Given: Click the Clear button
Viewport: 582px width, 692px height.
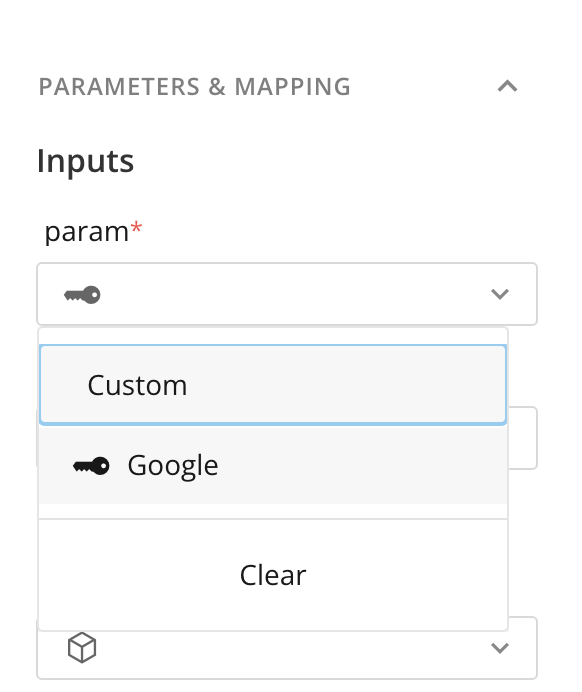Looking at the screenshot, I should (273, 575).
